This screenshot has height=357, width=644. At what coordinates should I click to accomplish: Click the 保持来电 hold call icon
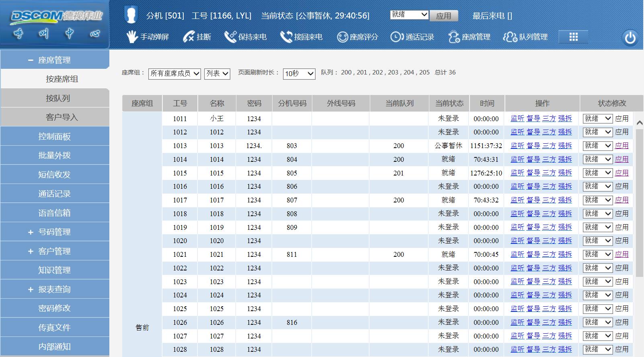[x=230, y=37]
